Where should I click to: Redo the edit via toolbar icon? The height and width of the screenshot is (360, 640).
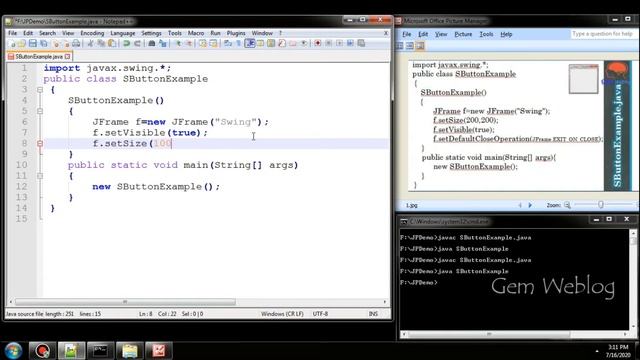138,43
